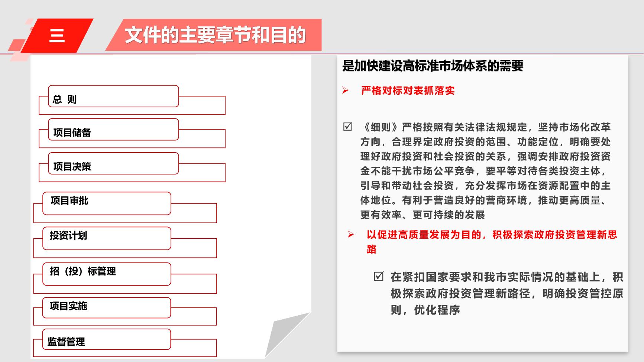The height and width of the screenshot is (362, 644).
Task: Click the arrow bullet before 严格对标对表抓落实
Action: tap(346, 91)
